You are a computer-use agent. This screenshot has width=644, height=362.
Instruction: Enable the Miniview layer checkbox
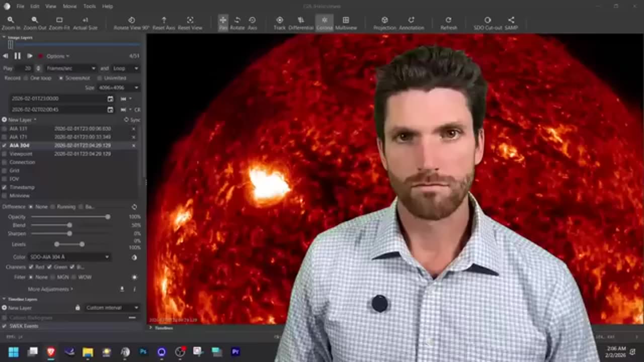point(5,196)
